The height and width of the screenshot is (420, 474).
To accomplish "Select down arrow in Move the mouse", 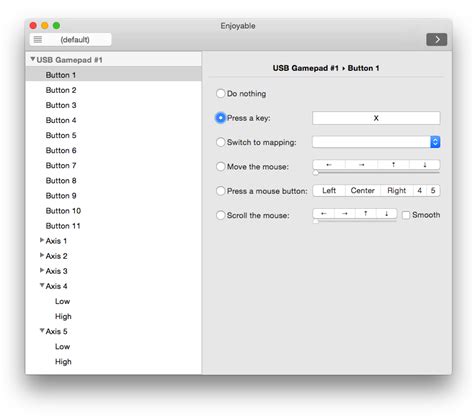I will point(425,165).
